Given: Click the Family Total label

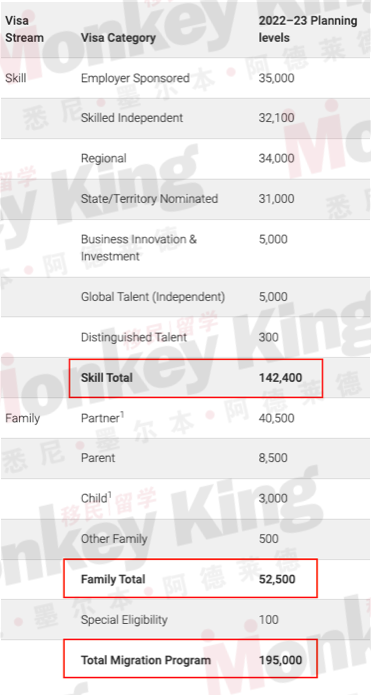Looking at the screenshot, I should (113, 579).
